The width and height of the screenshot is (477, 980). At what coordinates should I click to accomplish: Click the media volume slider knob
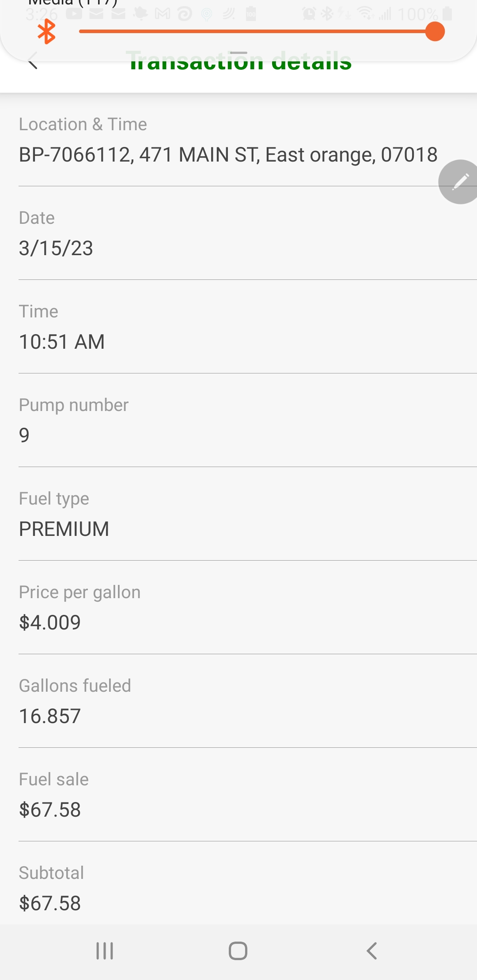click(x=435, y=32)
